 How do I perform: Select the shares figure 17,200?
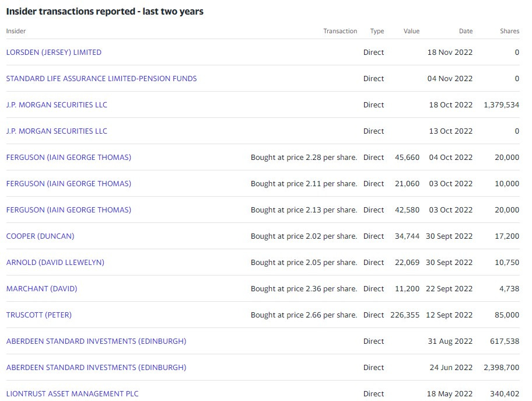tap(507, 236)
